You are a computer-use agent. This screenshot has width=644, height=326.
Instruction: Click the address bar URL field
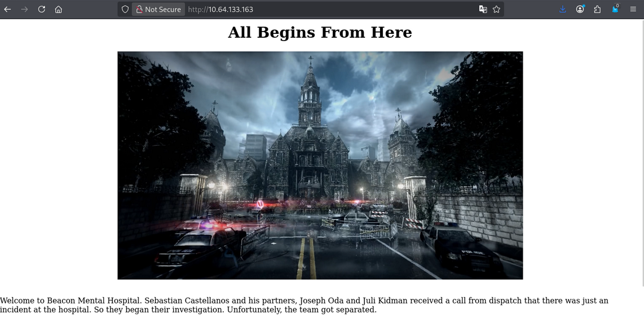pos(327,10)
